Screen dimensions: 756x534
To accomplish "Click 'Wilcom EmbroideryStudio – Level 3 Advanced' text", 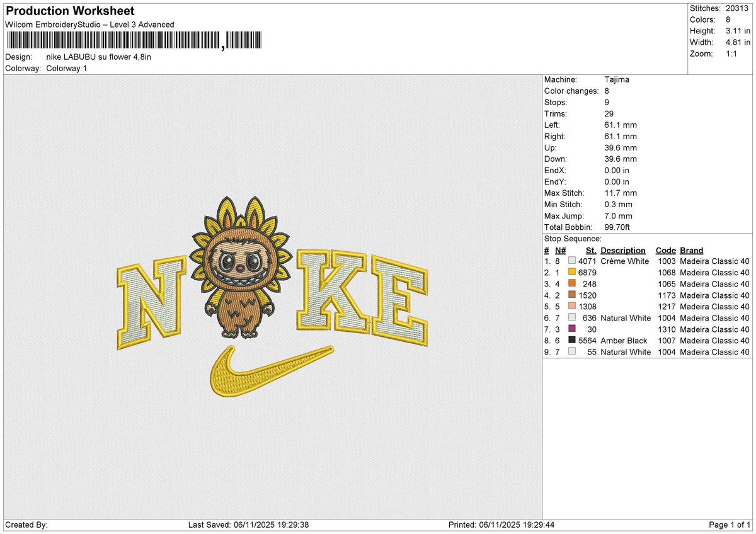I will coord(89,25).
